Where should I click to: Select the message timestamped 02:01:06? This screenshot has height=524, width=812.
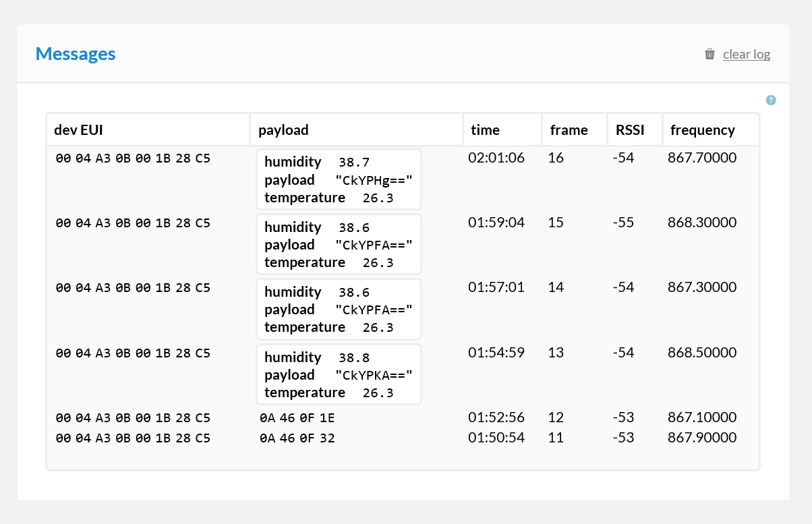click(496, 158)
